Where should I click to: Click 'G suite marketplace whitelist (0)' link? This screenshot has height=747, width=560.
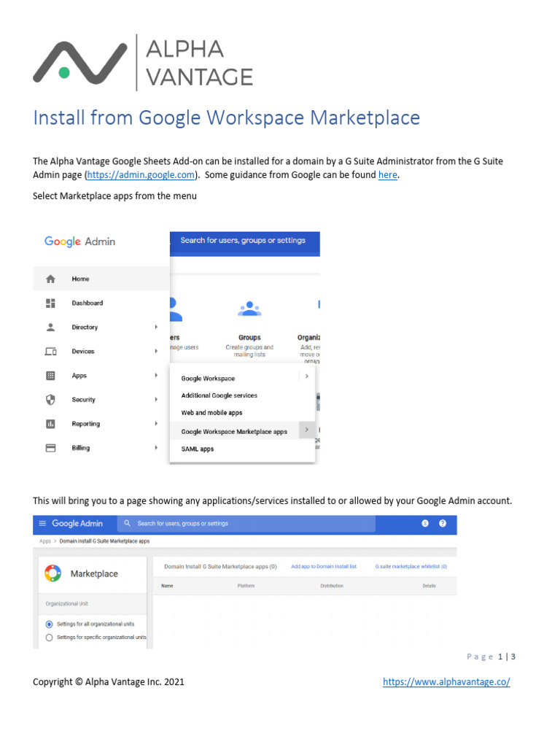(411, 566)
